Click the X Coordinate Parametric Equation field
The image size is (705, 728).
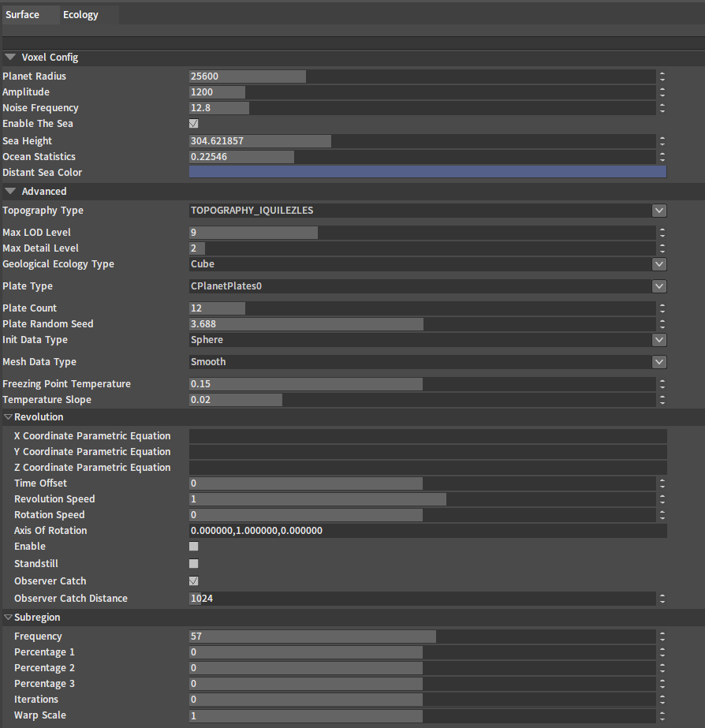click(x=427, y=436)
